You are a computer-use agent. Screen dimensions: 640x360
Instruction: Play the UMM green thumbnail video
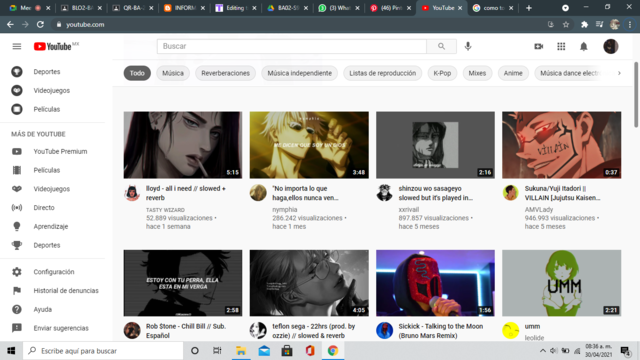562,283
